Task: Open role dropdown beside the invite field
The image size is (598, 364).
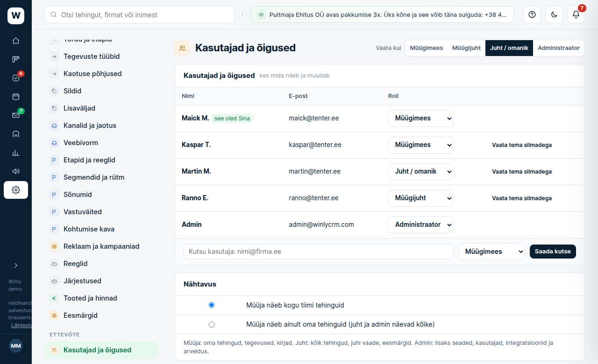Action: pos(491,252)
